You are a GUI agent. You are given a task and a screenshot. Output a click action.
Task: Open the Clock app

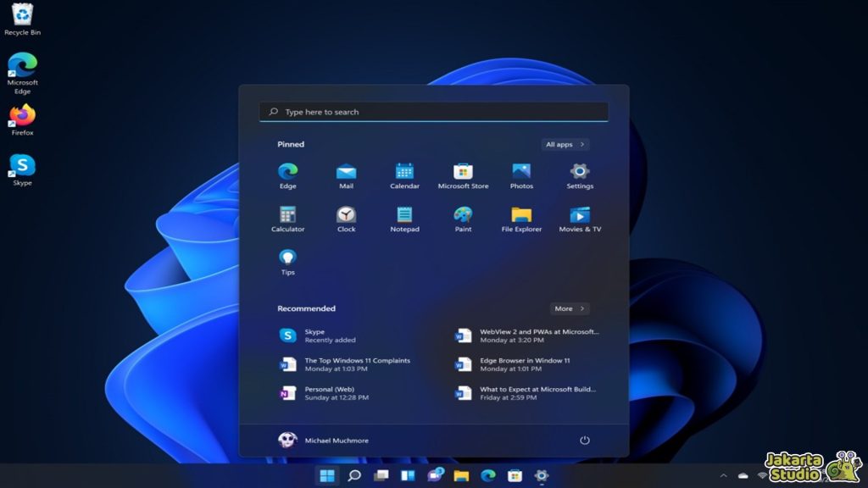point(346,219)
